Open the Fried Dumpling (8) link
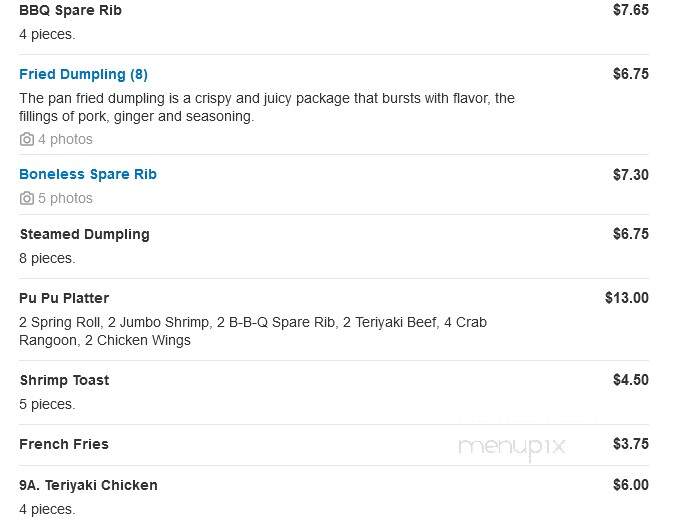Viewport: 691px width, 529px height. coord(83,74)
